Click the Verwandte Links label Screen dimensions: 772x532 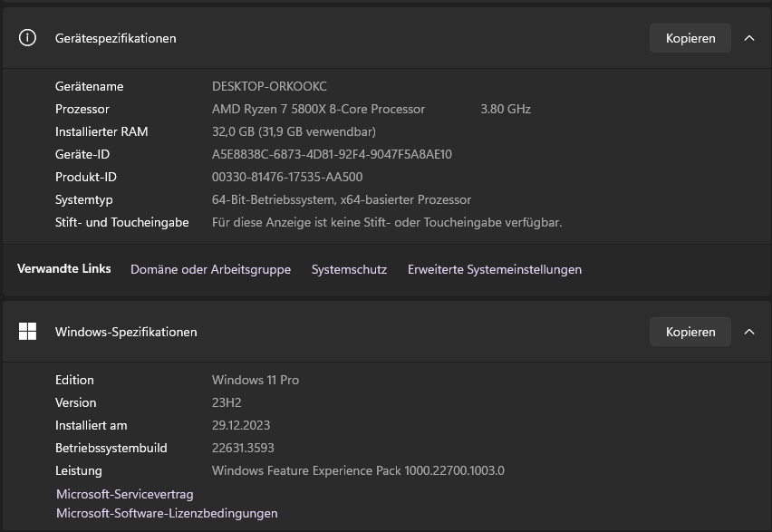tap(63, 269)
